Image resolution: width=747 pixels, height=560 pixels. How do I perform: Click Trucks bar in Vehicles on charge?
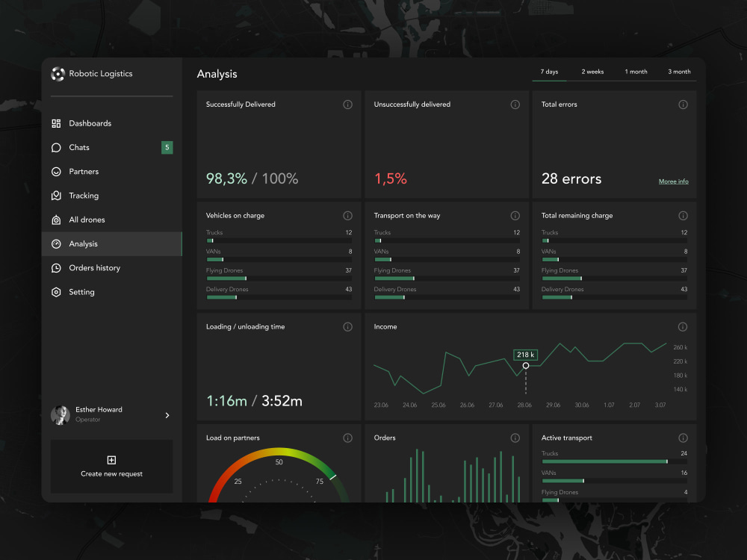(x=279, y=240)
